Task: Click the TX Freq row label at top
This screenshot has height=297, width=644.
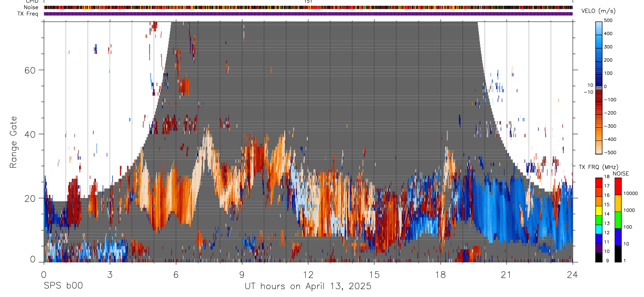Action: (28, 14)
